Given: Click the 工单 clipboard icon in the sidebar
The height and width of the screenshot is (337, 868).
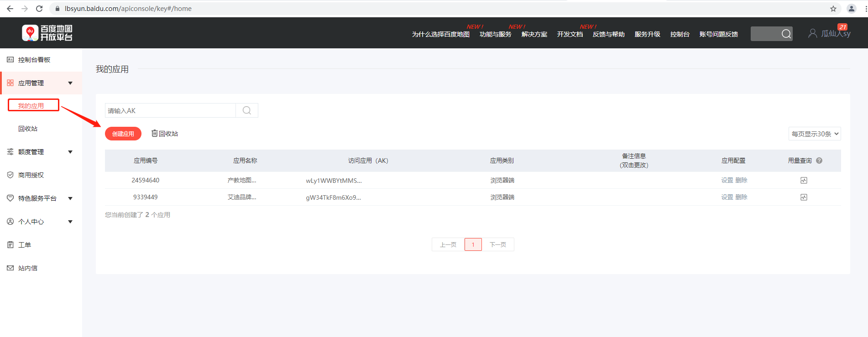Looking at the screenshot, I should 10,245.
